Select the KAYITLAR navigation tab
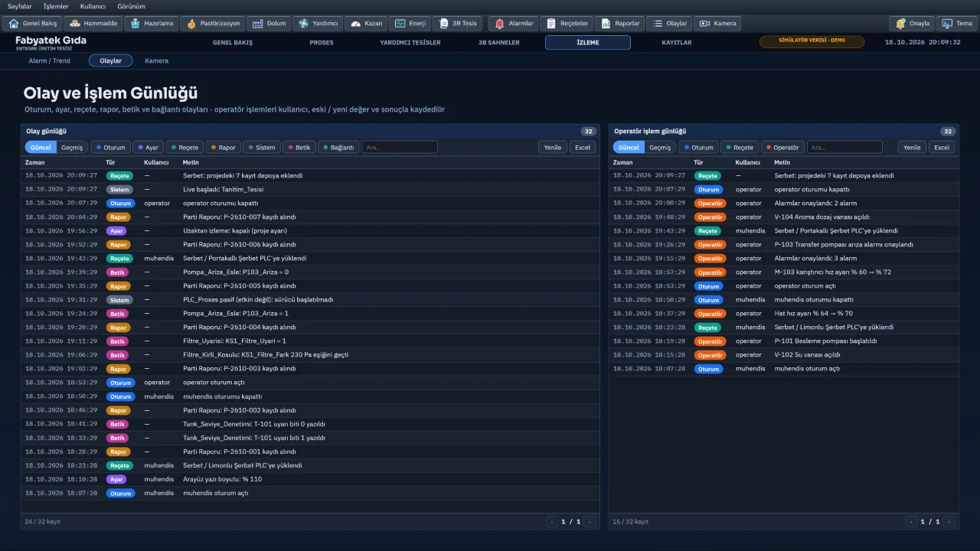This screenshot has width=980, height=551. (x=677, y=43)
